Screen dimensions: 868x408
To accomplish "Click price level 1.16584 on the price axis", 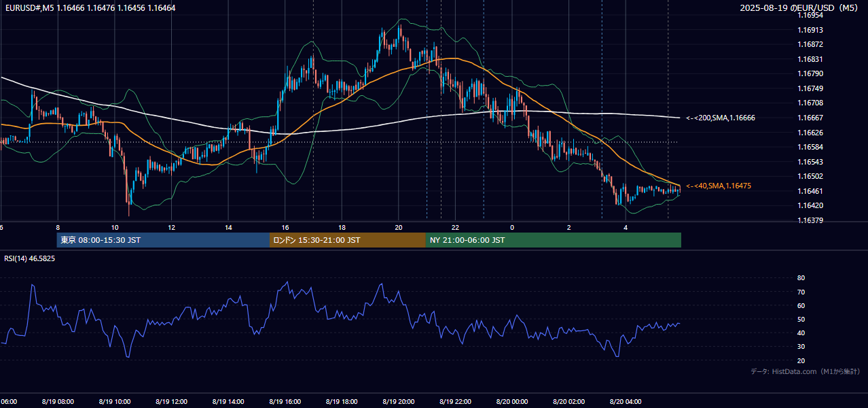I will [810, 147].
